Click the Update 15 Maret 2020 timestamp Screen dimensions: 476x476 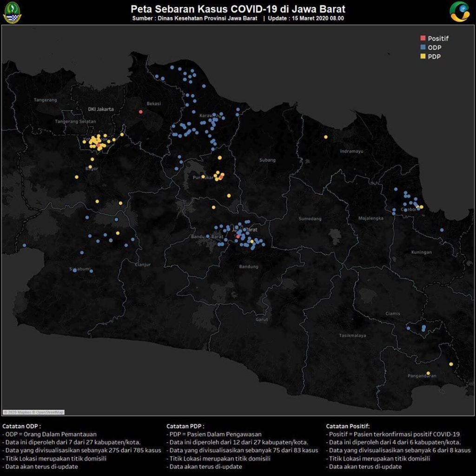pyautogui.click(x=306, y=18)
